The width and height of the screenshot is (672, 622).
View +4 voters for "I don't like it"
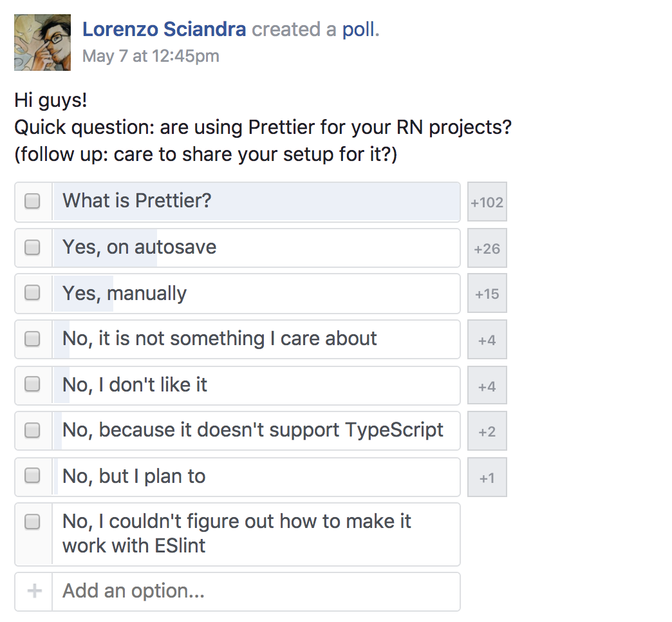click(x=487, y=386)
